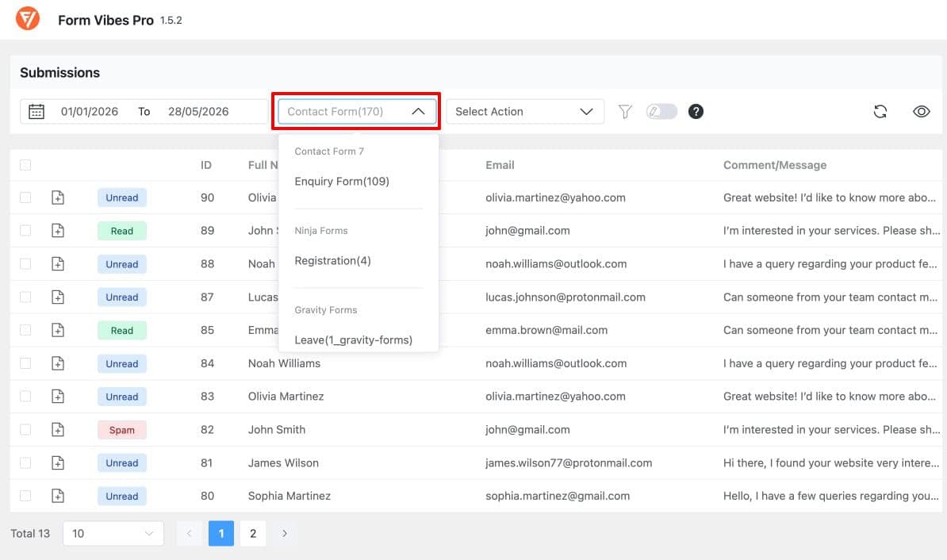Click the Total 13 count label
Viewport: 947px width, 560px height.
tap(30, 533)
